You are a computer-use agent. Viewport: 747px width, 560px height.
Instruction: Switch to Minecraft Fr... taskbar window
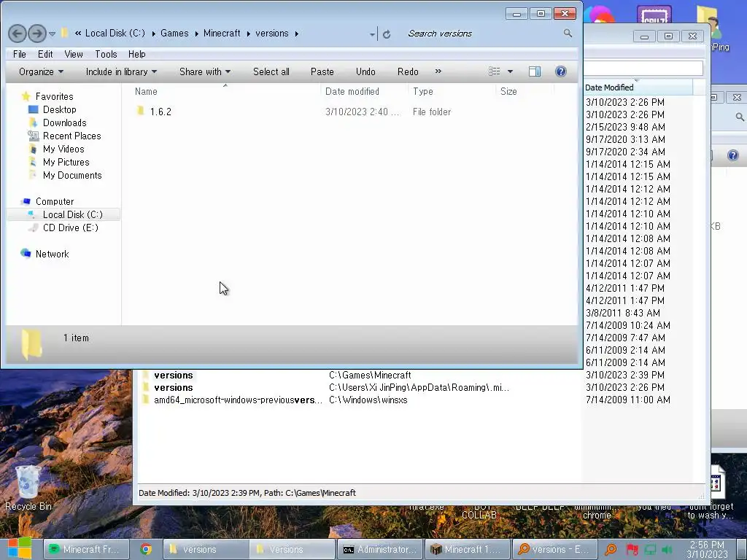[86, 550]
